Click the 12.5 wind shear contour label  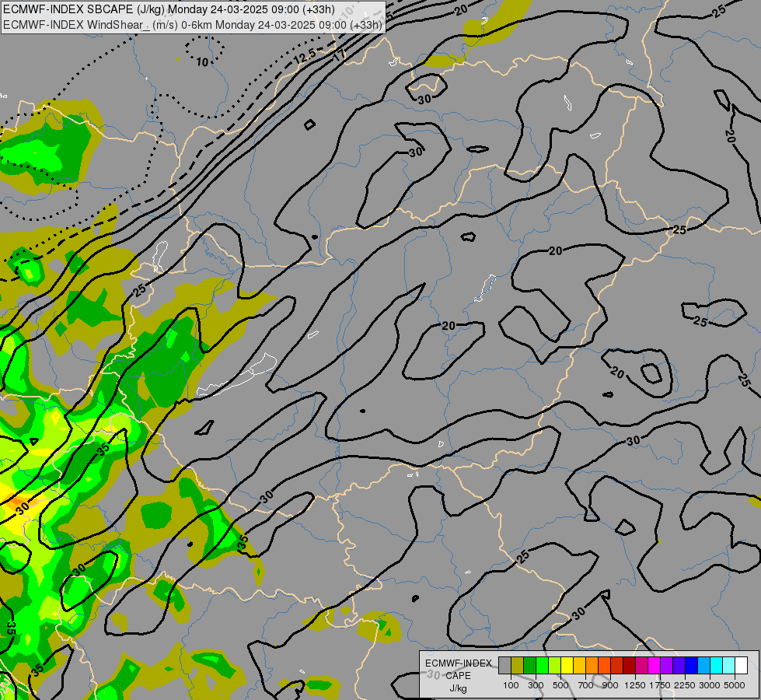305,57
